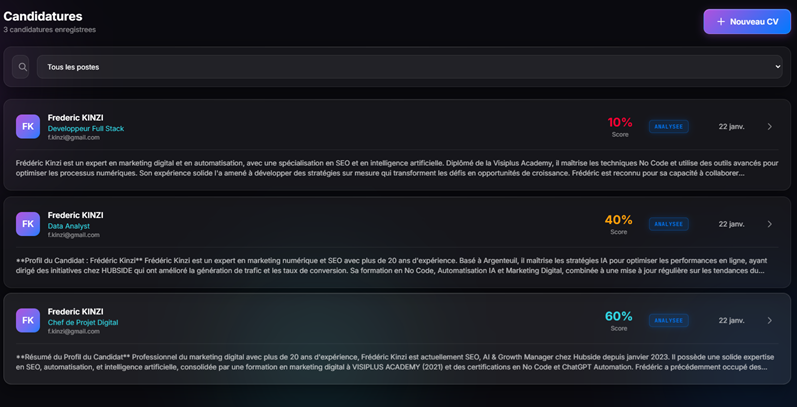The width and height of the screenshot is (797, 407).
Task: Click the search magnifier icon
Action: [22, 67]
